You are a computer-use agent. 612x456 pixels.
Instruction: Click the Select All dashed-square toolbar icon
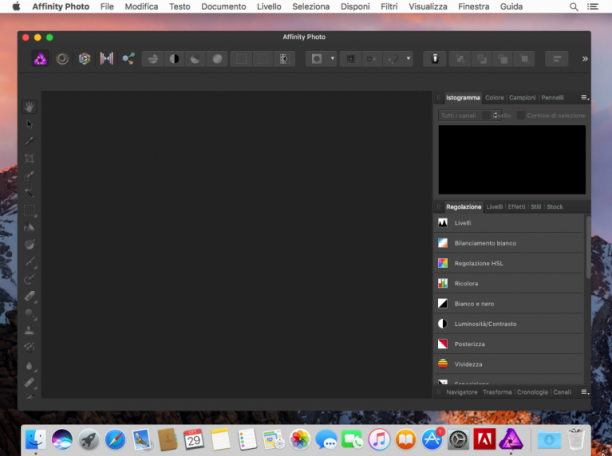pos(241,59)
